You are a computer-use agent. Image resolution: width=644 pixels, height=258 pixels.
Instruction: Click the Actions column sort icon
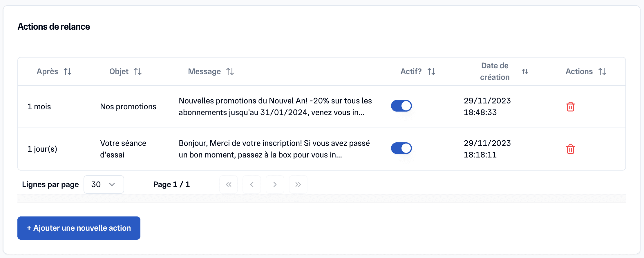point(603,71)
